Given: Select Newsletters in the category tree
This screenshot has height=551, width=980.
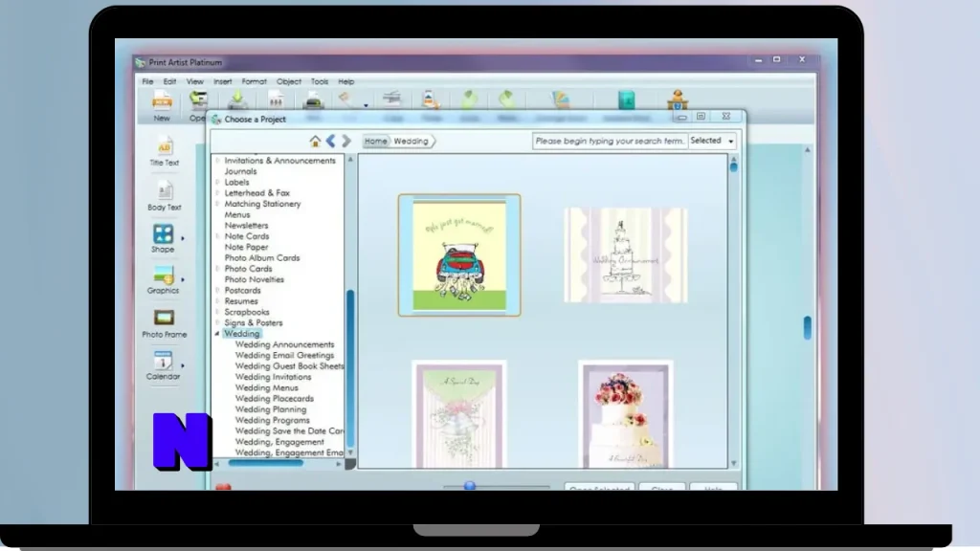Looking at the screenshot, I should coord(246,226).
